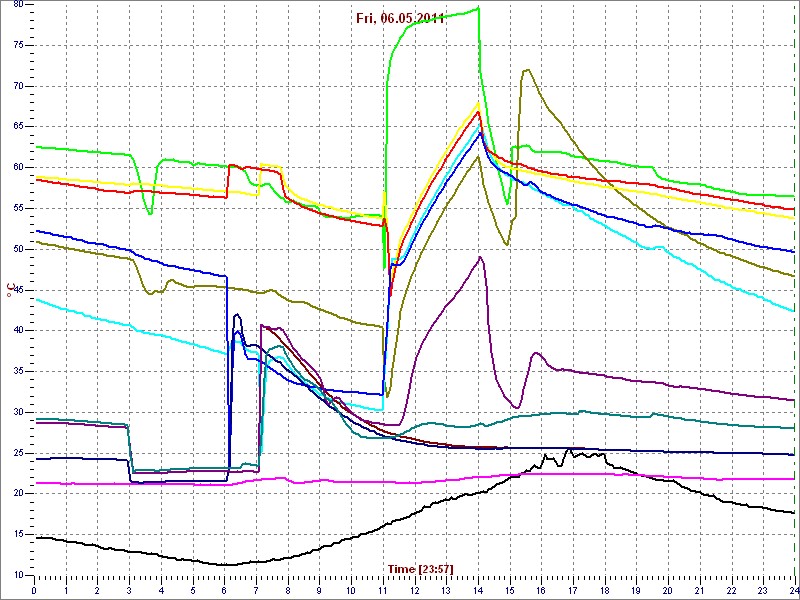
Task: Click hour 17 on the time axis
Action: coord(573,589)
